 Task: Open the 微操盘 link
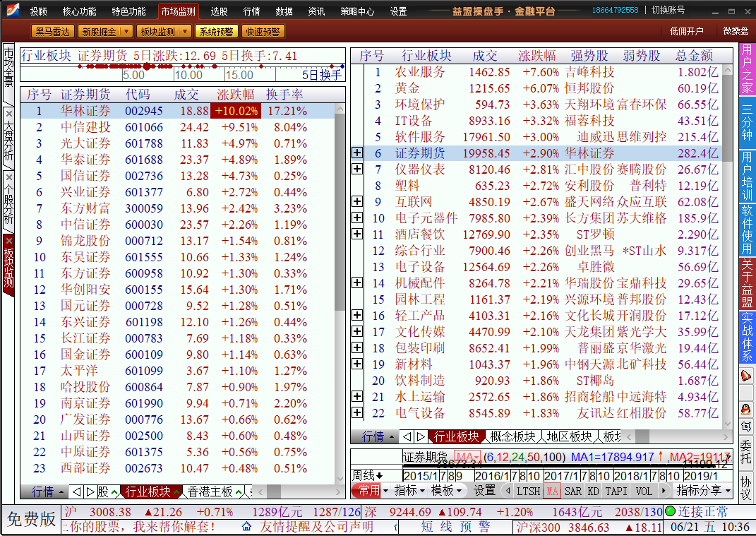pyautogui.click(x=736, y=31)
